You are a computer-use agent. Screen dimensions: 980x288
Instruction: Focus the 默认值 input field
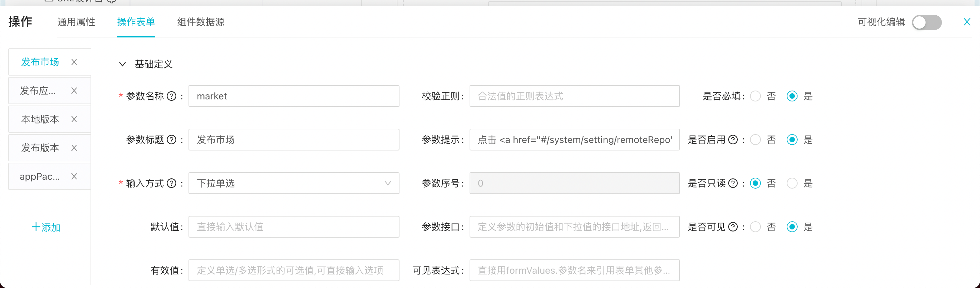(293, 227)
